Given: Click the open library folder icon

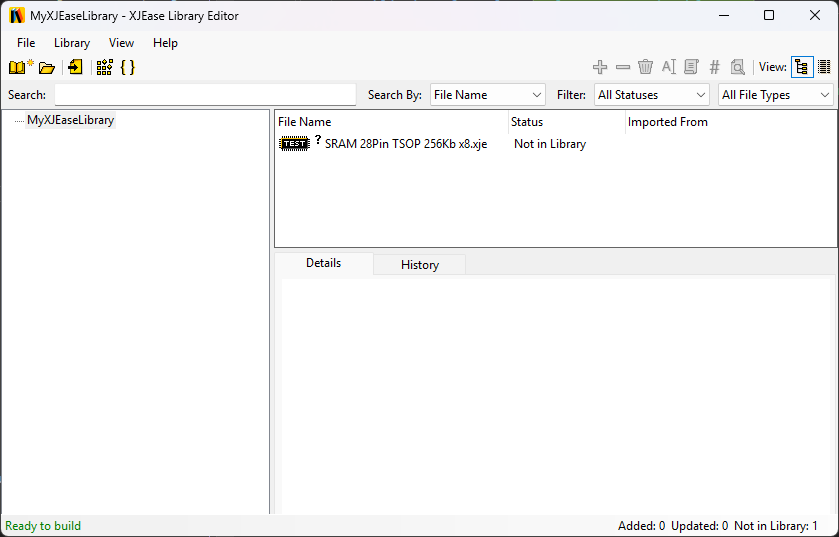Looking at the screenshot, I should [47, 68].
